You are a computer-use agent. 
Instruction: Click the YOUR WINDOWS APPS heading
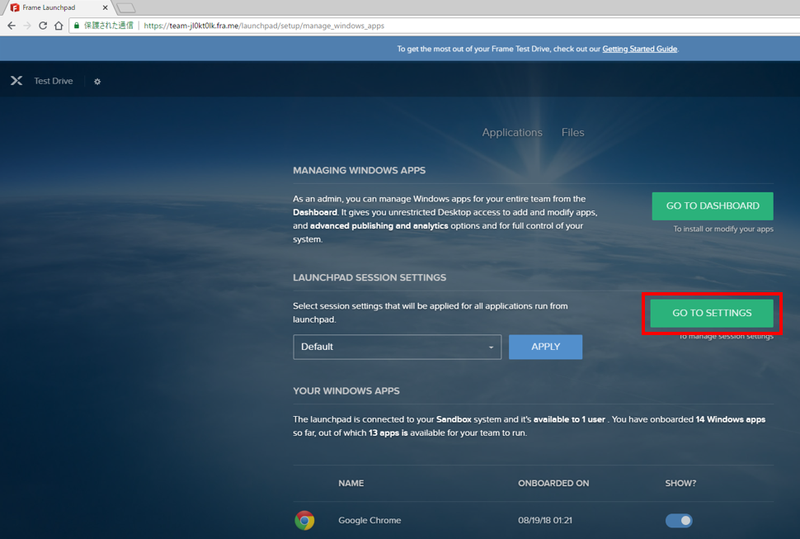pos(346,391)
